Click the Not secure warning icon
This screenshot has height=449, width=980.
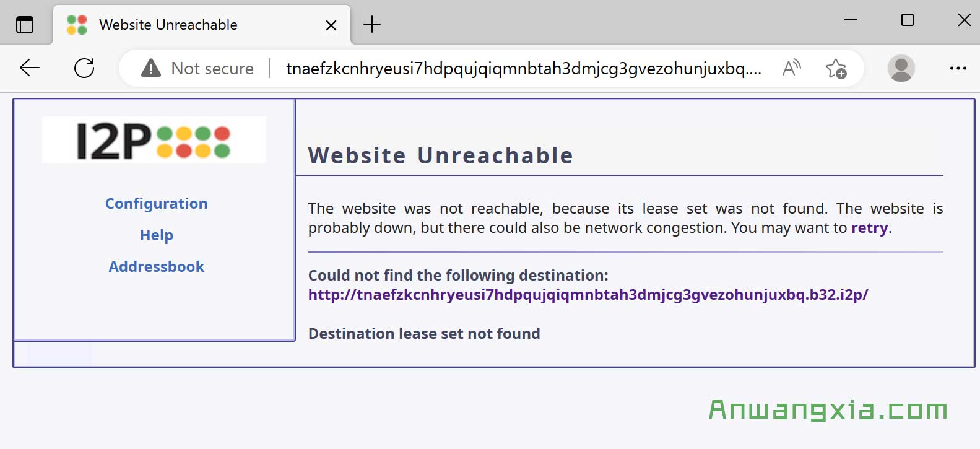coord(151,68)
